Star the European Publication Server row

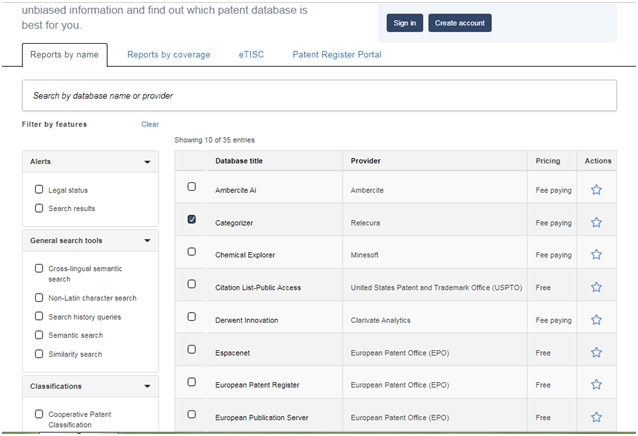[x=596, y=416]
